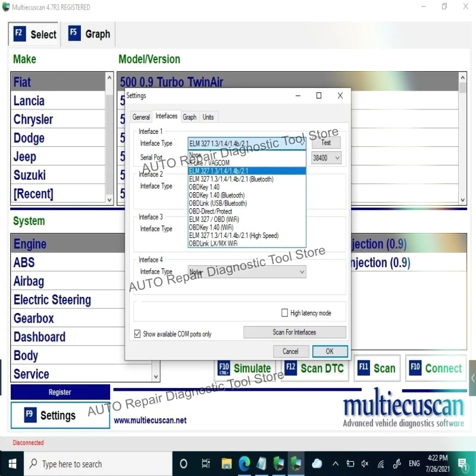Open File Explorer from taskbar
Image resolution: width=476 pixels, height=476 pixels.
click(227, 464)
